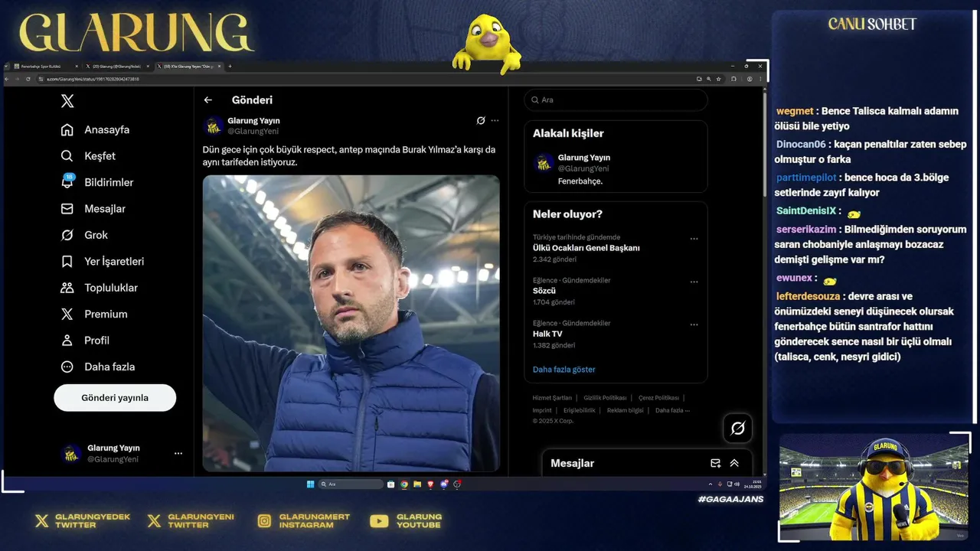The image size is (980, 551).
Task: Open Bildirimler notifications bell
Action: [67, 182]
